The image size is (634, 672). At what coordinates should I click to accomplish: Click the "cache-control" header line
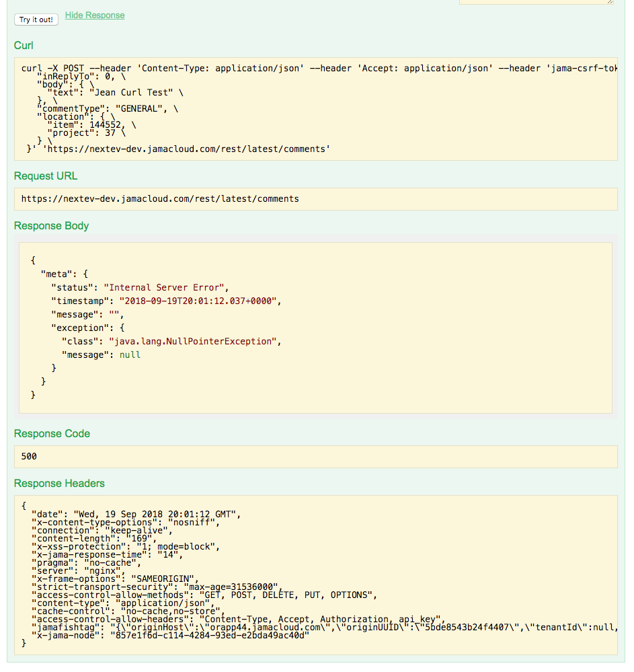click(x=128, y=611)
